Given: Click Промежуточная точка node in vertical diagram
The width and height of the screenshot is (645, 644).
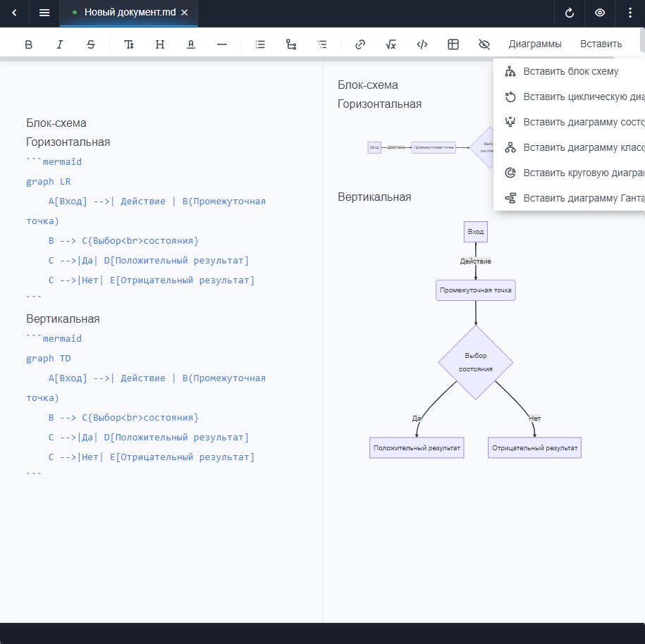Looking at the screenshot, I should pos(476,290).
